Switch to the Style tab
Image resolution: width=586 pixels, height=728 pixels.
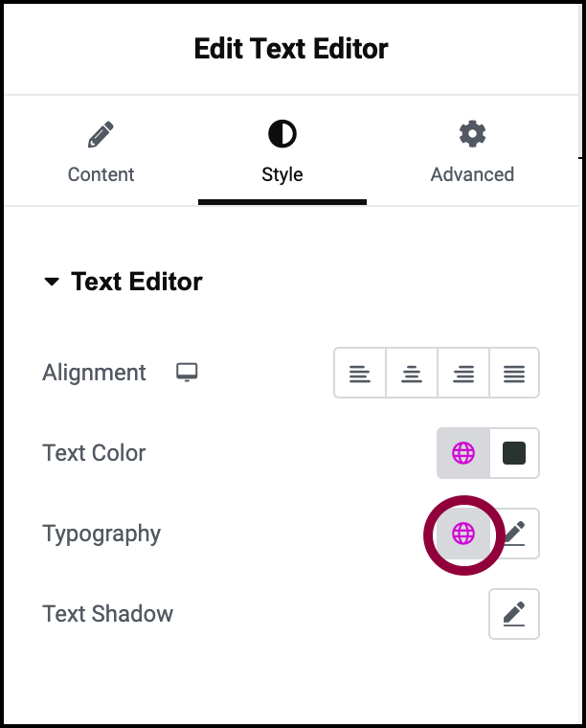click(282, 151)
